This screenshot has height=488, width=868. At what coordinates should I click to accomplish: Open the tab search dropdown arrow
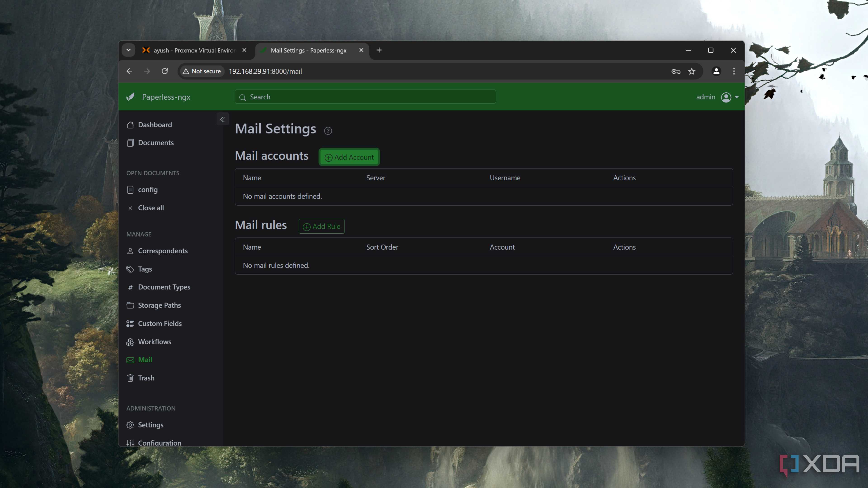(x=128, y=50)
